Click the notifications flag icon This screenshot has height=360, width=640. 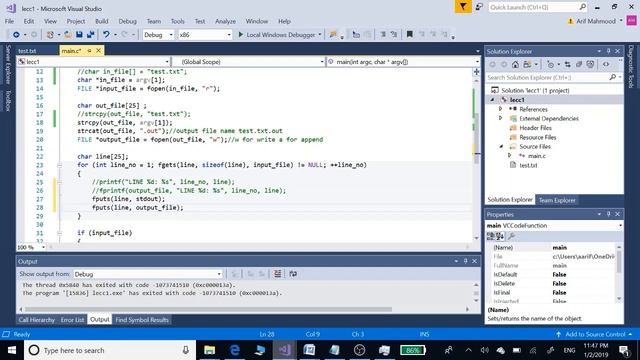[x=463, y=7]
